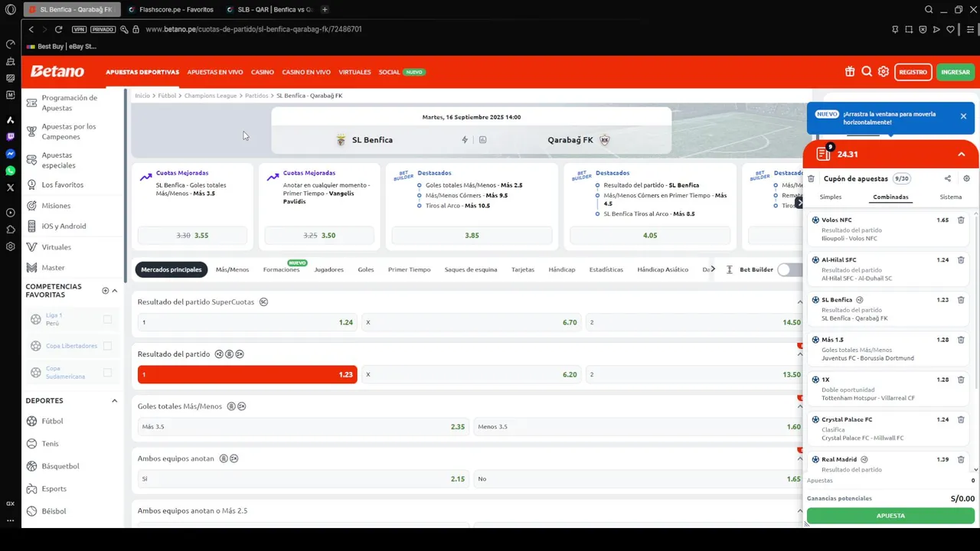
Task: Open Misiones in left menu
Action: 56,205
